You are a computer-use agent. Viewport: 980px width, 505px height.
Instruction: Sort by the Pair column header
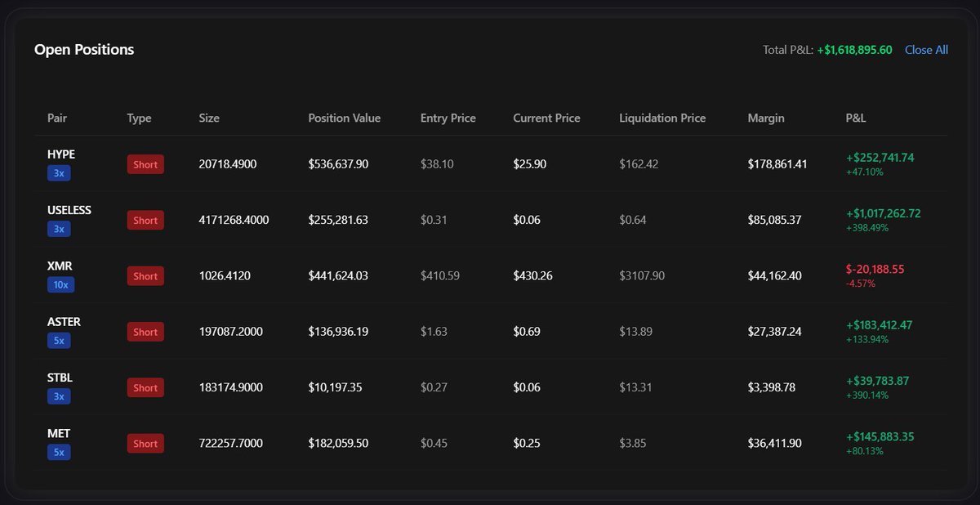[57, 118]
